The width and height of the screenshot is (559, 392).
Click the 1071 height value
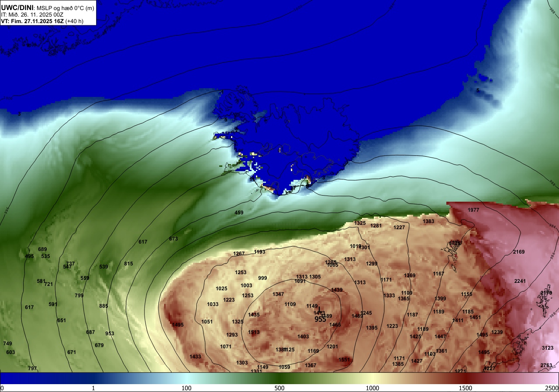[226, 347]
